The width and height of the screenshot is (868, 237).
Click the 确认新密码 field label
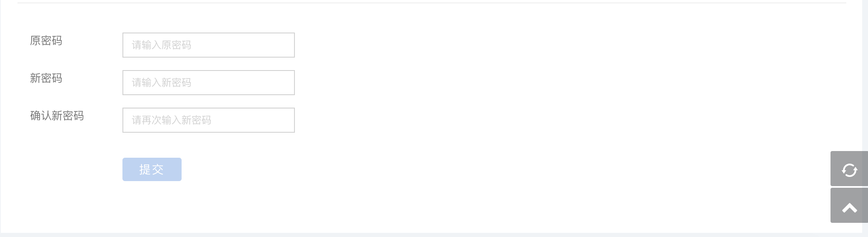pos(57,116)
